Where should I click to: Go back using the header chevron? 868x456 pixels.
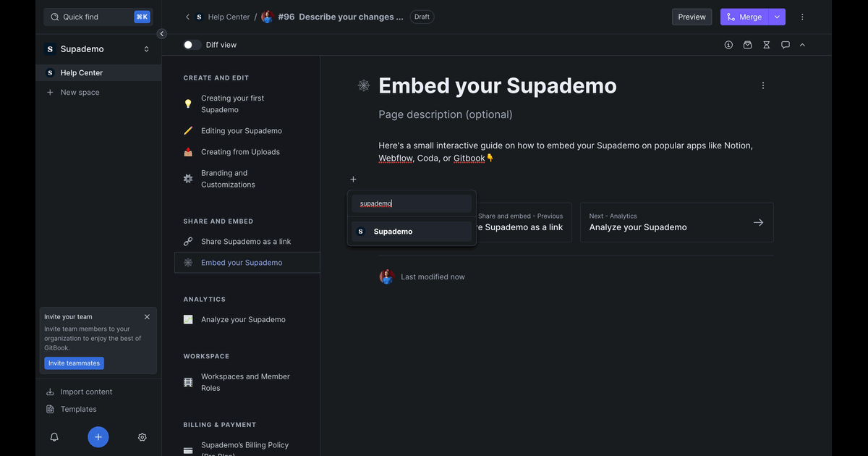click(x=187, y=17)
